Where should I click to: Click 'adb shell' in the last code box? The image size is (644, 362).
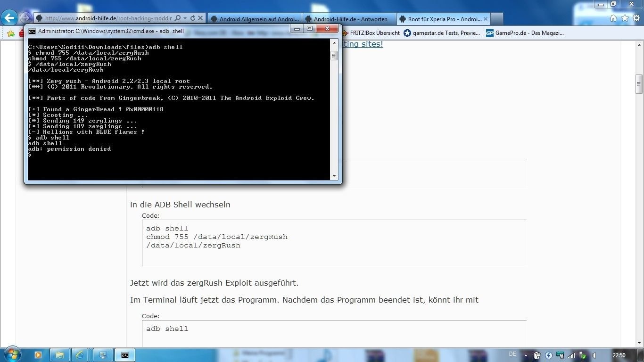tap(167, 329)
